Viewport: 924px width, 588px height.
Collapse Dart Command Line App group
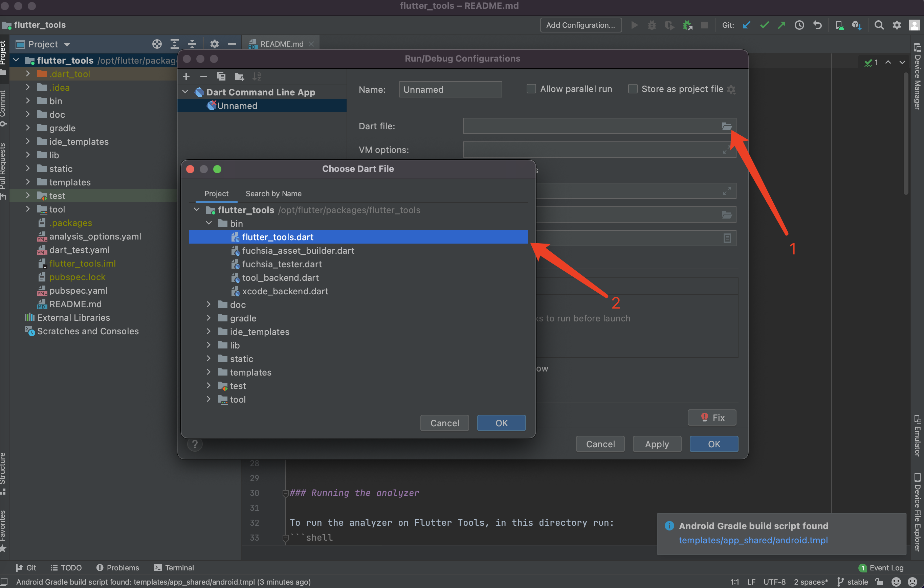185,92
